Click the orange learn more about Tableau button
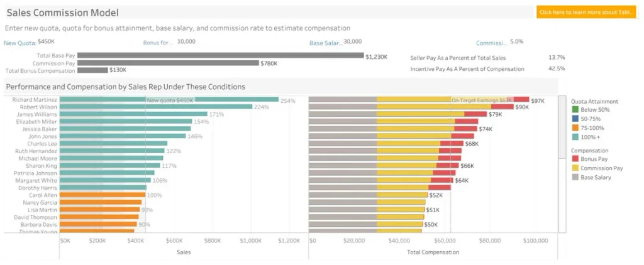 (586, 13)
